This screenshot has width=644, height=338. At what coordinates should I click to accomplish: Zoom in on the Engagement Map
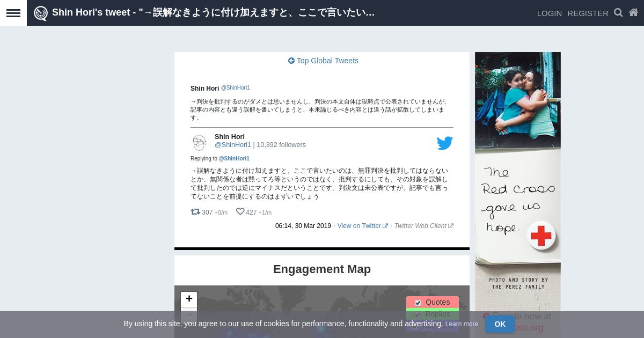[189, 299]
